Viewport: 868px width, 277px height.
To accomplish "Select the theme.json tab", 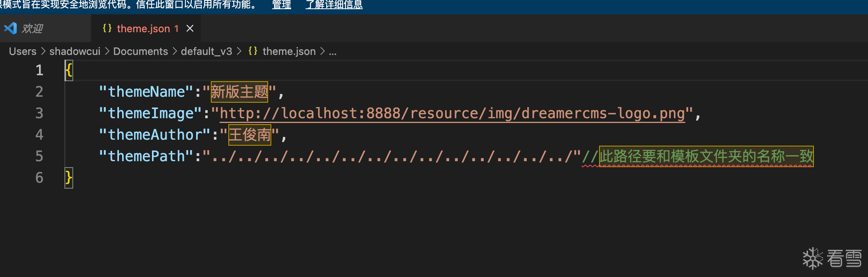I will point(143,29).
